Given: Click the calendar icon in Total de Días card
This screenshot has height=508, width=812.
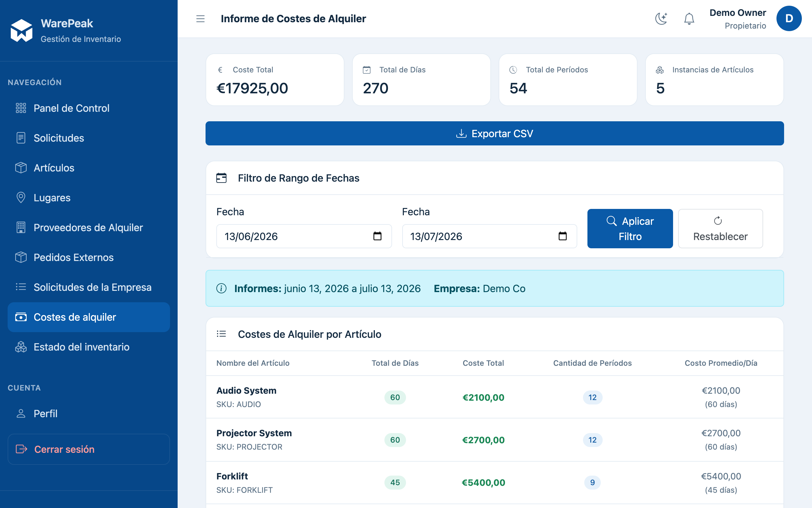Looking at the screenshot, I should (367, 70).
